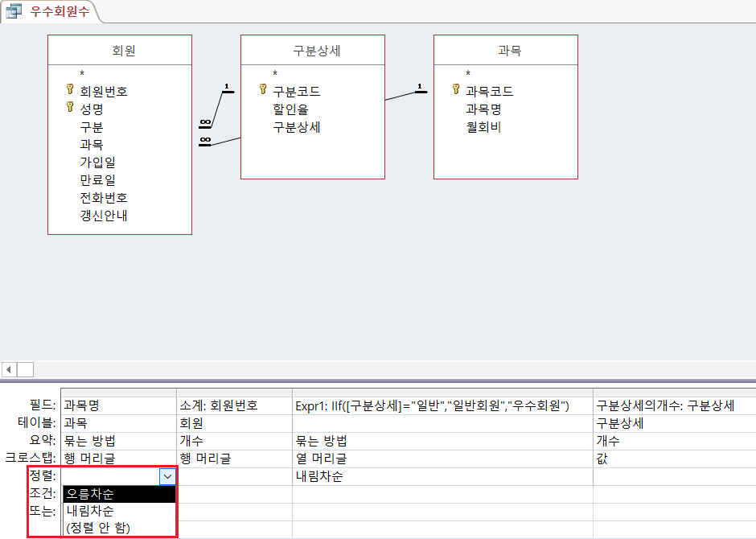Screen dimensions: 756x539
Task: Open the 정렬 dropdown arrow
Action: (167, 476)
